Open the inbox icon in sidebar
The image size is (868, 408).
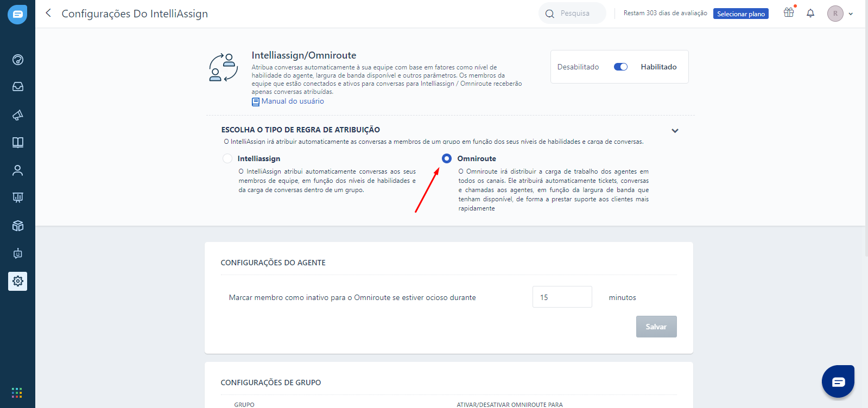[x=18, y=87]
